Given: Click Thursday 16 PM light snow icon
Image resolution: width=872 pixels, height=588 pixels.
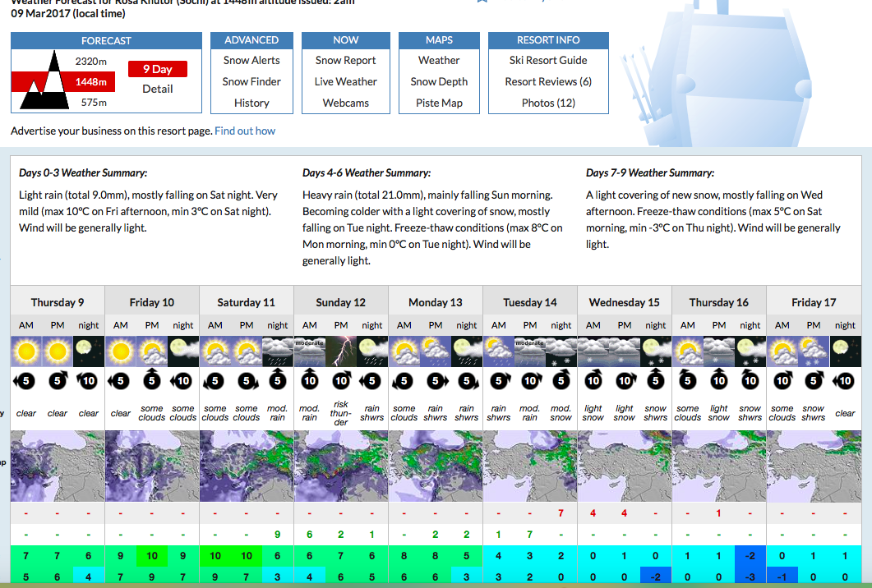Looking at the screenshot, I should (719, 351).
